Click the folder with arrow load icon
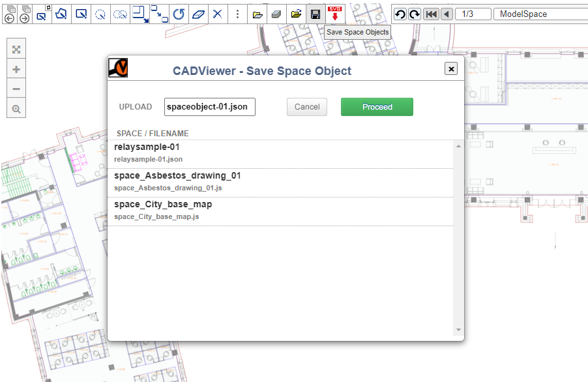 (x=296, y=14)
